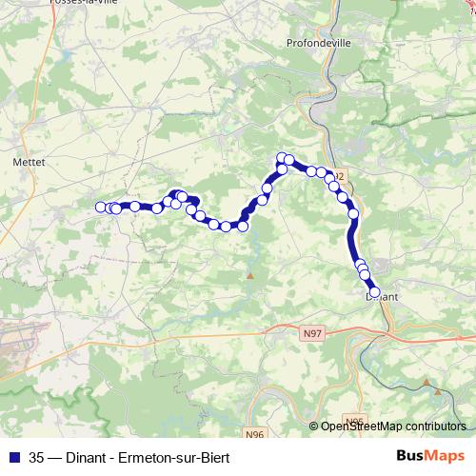Click the Dinant terminus stop marker
This screenshot has width=476, height=476.
point(375,292)
